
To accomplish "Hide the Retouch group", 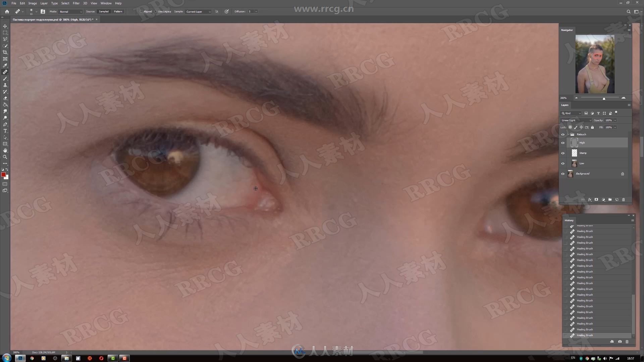I will [x=563, y=134].
